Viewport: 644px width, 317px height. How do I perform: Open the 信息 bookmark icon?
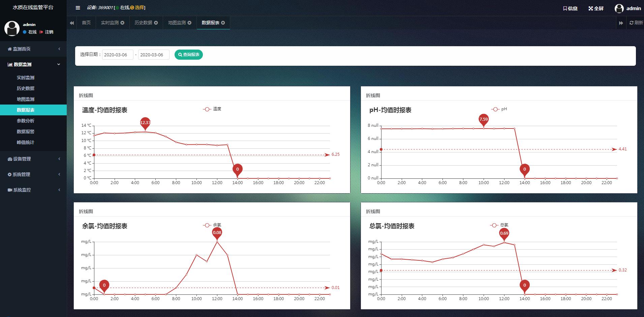tap(565, 8)
